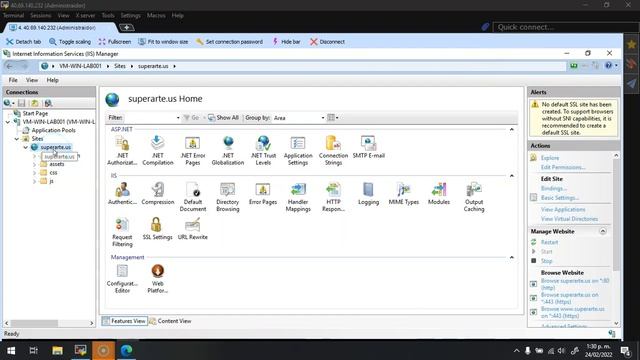This screenshot has width=640, height=360.
Task: Expand the css folder node
Action: [x=34, y=173]
